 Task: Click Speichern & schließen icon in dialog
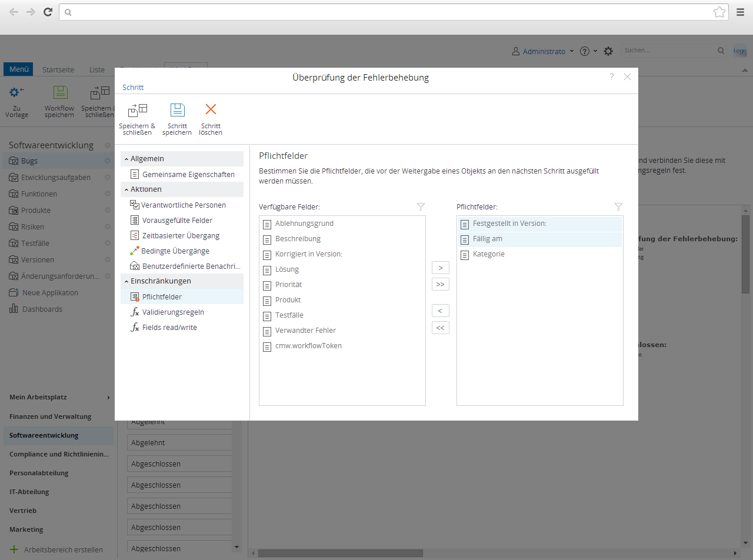pyautogui.click(x=137, y=109)
